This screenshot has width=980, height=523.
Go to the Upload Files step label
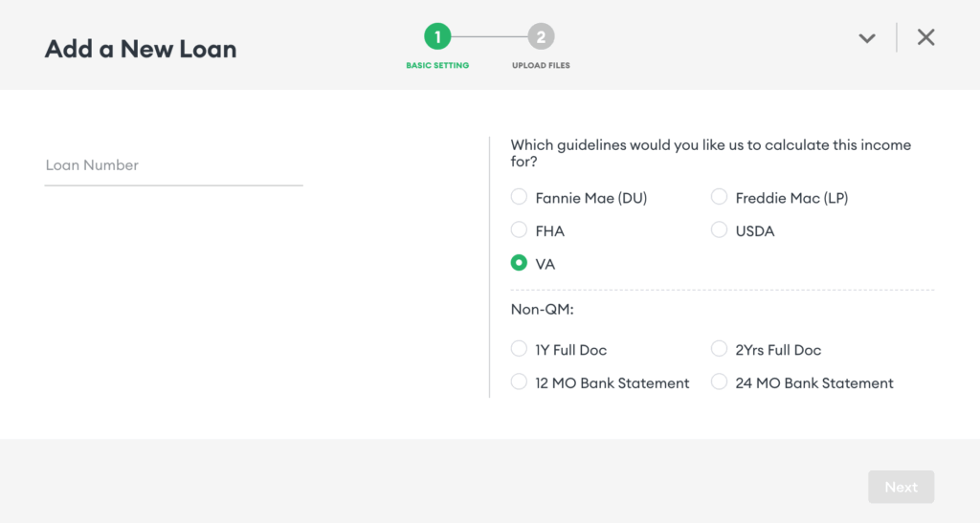[541, 66]
